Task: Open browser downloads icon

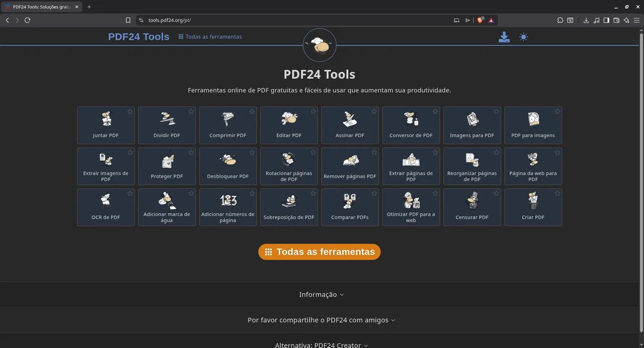Action: pyautogui.click(x=586, y=20)
